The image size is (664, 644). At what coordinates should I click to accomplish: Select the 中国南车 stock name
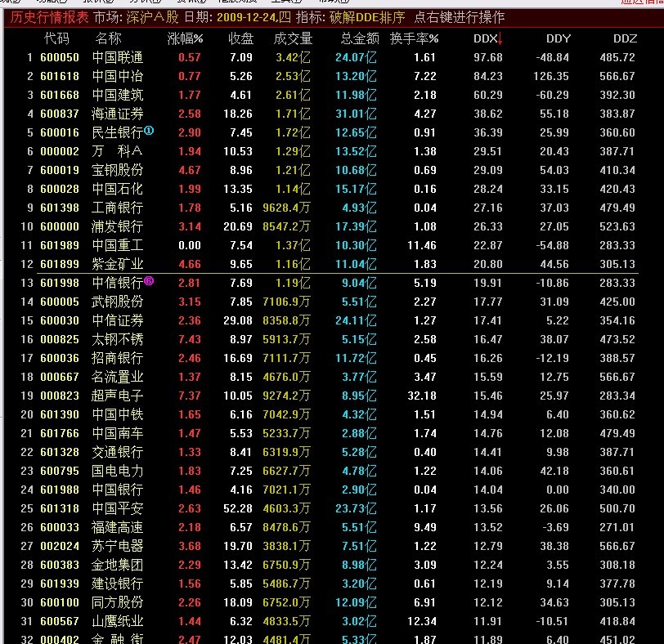click(118, 433)
